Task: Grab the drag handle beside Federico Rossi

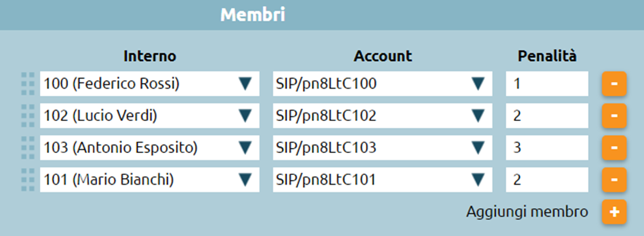Action: tap(28, 84)
